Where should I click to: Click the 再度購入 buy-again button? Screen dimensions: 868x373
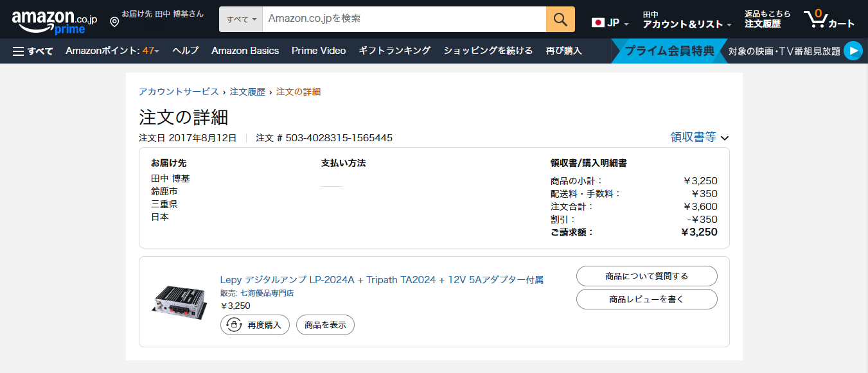coord(255,325)
